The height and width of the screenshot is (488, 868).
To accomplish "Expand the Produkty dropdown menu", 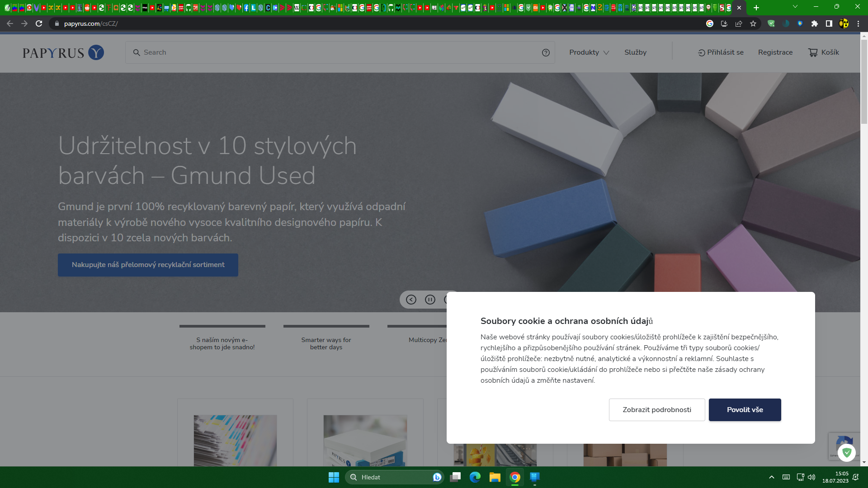I will click(x=589, y=52).
